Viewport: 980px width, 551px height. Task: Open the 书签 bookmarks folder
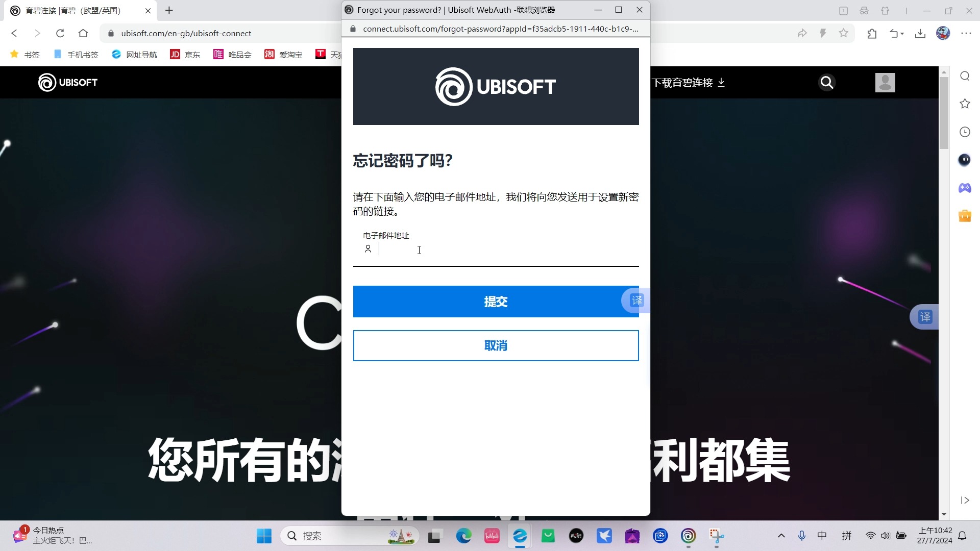24,54
